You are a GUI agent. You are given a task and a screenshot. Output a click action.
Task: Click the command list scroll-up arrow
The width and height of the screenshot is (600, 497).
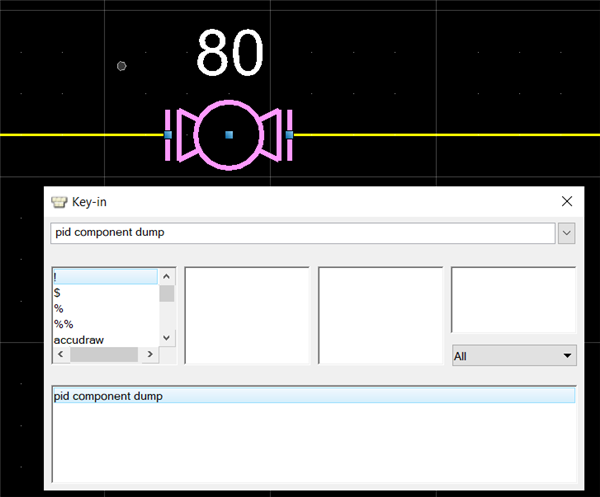(x=166, y=276)
